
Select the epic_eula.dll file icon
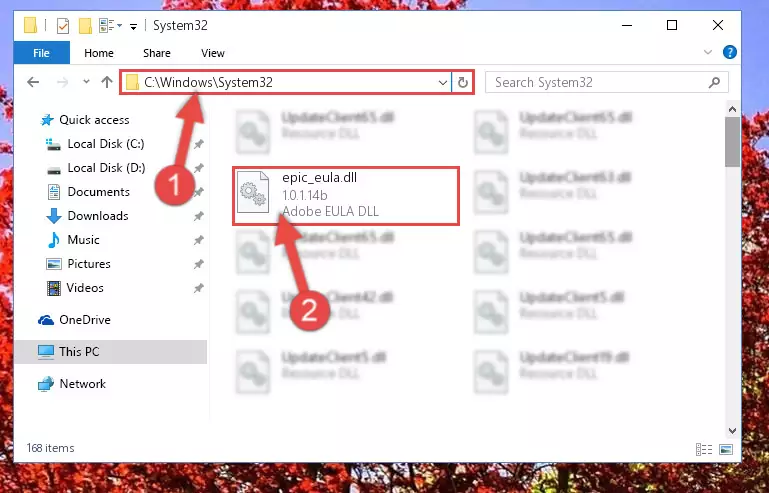click(253, 192)
